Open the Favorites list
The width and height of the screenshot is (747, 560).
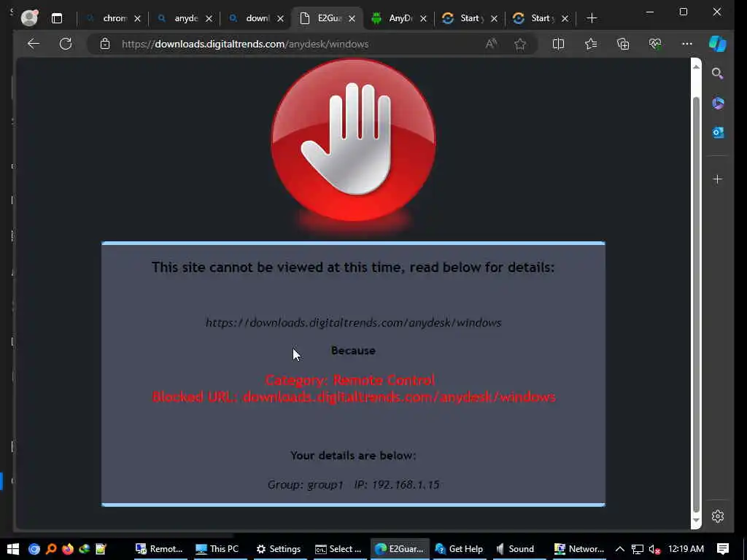(591, 44)
